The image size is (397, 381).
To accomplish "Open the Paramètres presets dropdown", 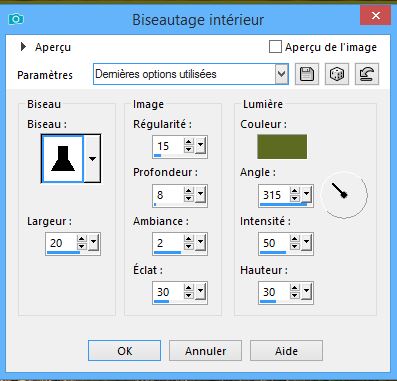I will pyautogui.click(x=282, y=74).
